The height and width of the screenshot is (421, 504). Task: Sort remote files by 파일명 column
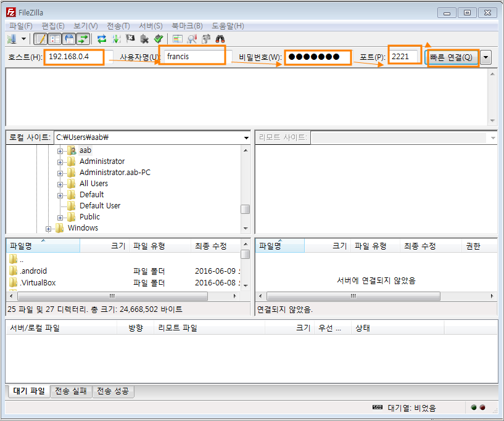click(280, 246)
